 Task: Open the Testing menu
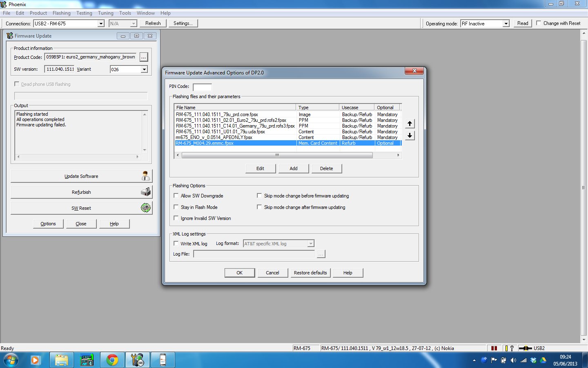click(84, 13)
